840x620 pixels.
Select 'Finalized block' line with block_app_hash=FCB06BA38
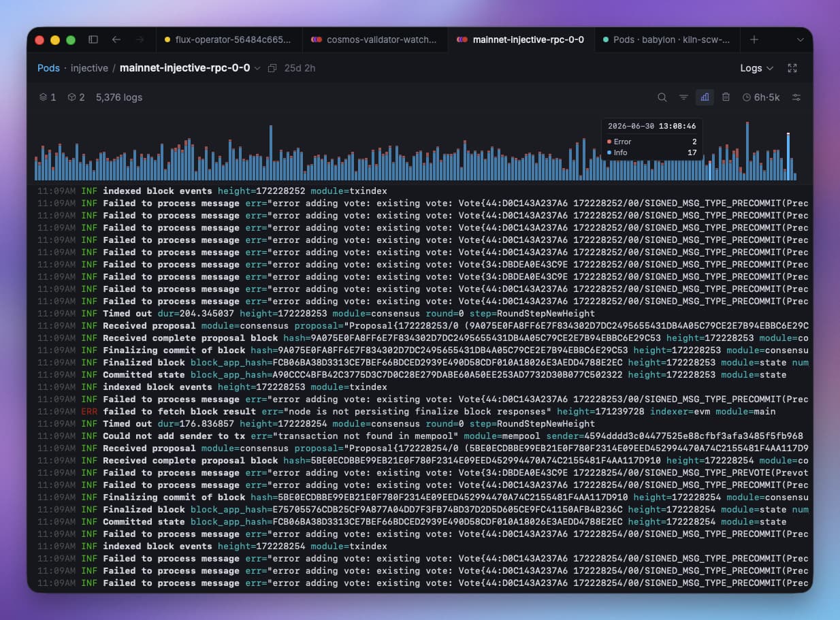pos(423,363)
